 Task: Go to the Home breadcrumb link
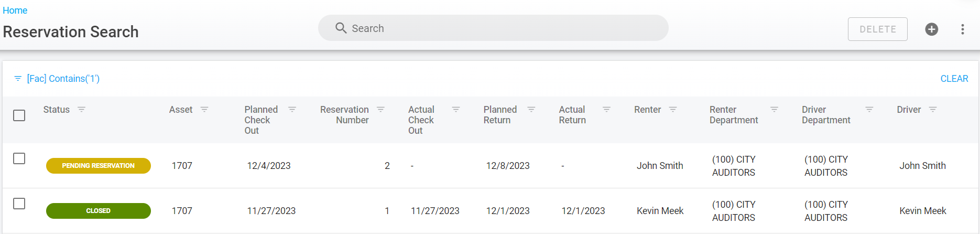(15, 10)
